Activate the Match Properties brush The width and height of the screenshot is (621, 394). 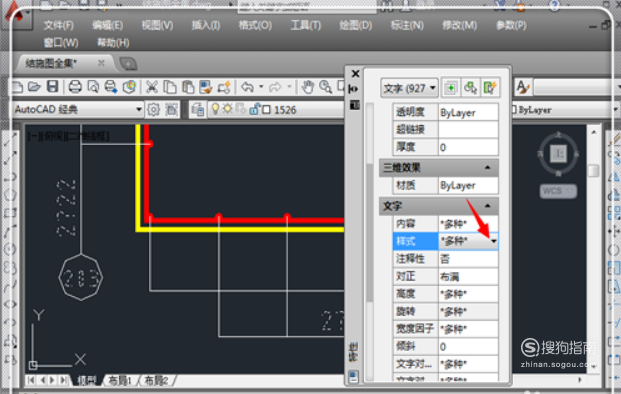point(206,87)
